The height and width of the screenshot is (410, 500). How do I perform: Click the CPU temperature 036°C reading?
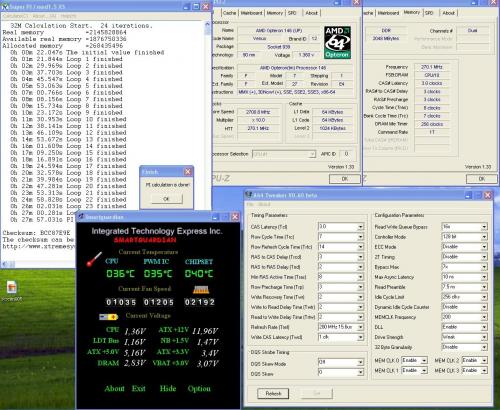pos(120,274)
